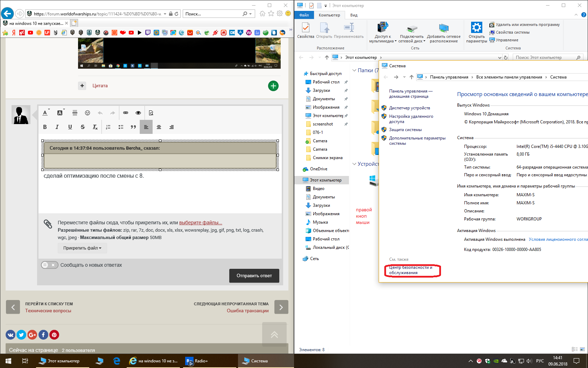Click the Bold formatting button in editor
Screen dimensions: 588x368
pos(45,127)
